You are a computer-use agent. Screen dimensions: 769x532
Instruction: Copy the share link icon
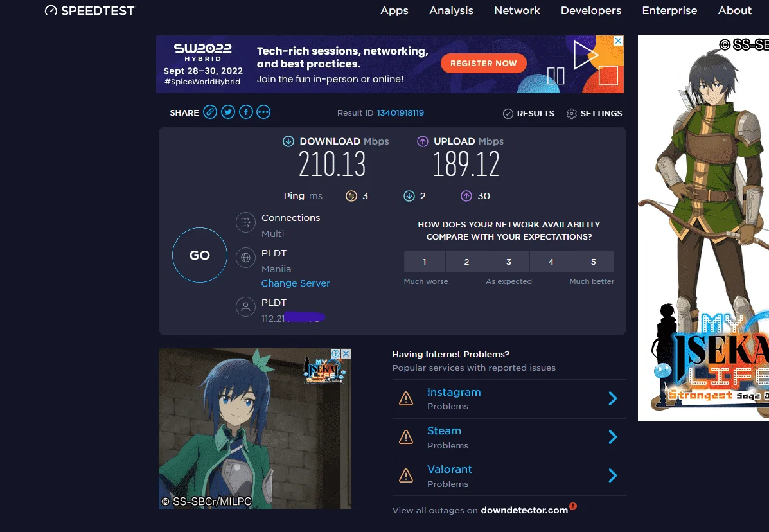click(210, 112)
